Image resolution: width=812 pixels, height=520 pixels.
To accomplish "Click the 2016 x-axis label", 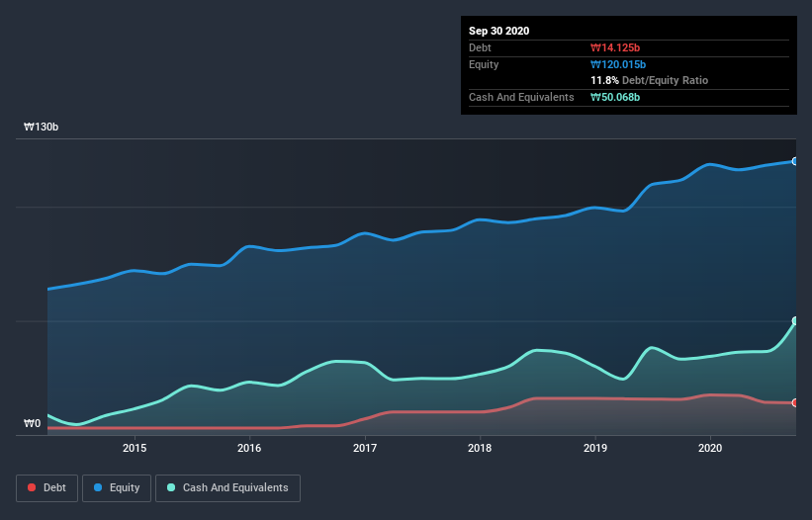I will pos(249,448).
